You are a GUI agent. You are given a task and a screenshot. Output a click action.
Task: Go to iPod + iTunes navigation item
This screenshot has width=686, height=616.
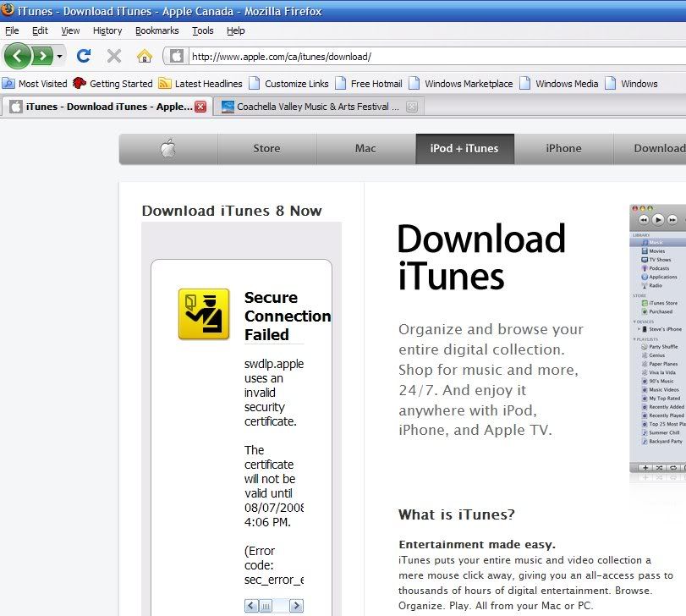[464, 149]
